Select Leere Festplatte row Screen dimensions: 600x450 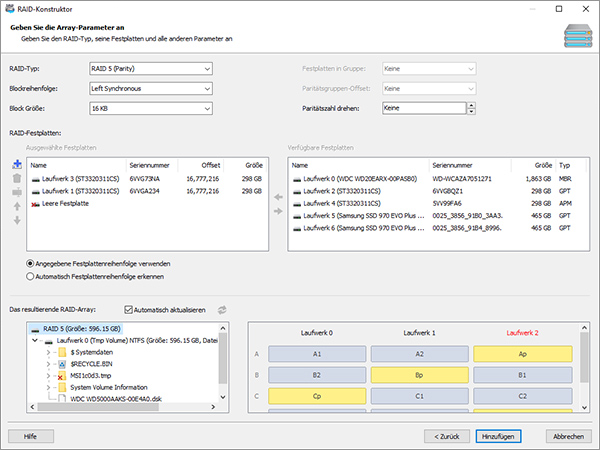(x=147, y=204)
